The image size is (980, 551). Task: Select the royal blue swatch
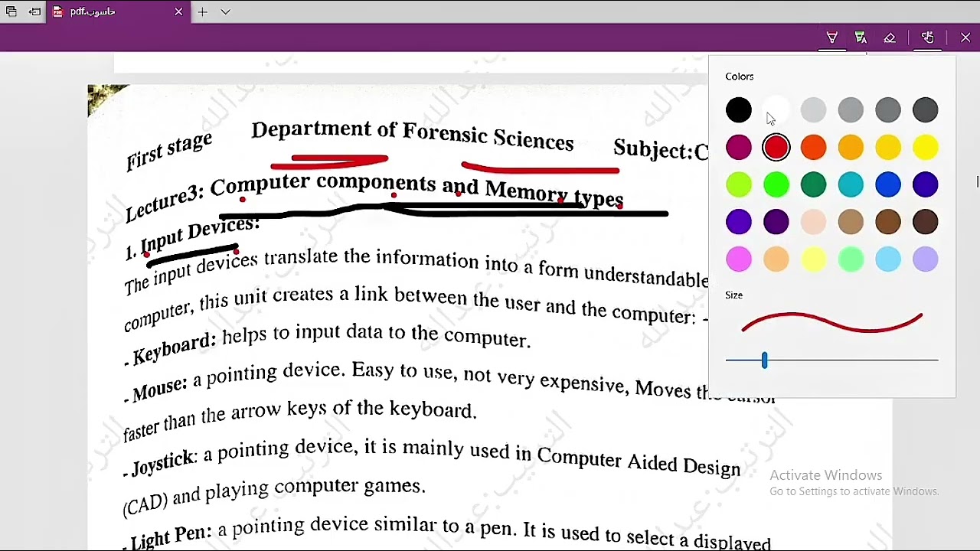click(x=888, y=184)
